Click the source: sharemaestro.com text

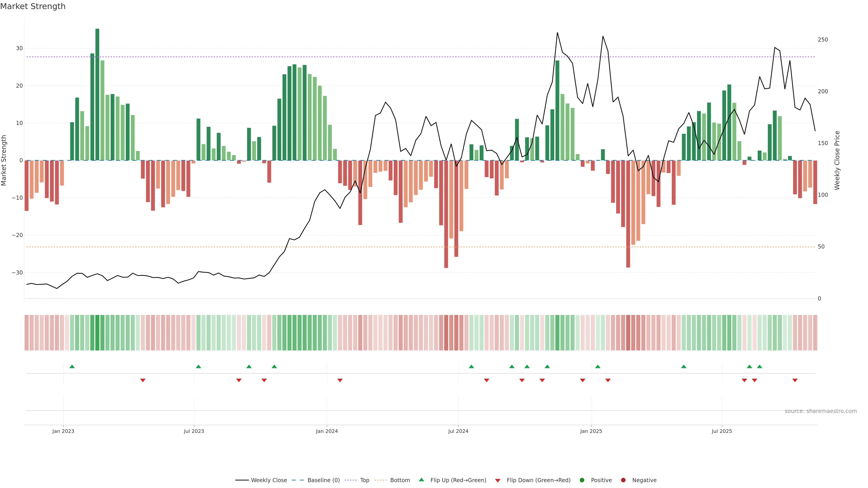point(821,411)
